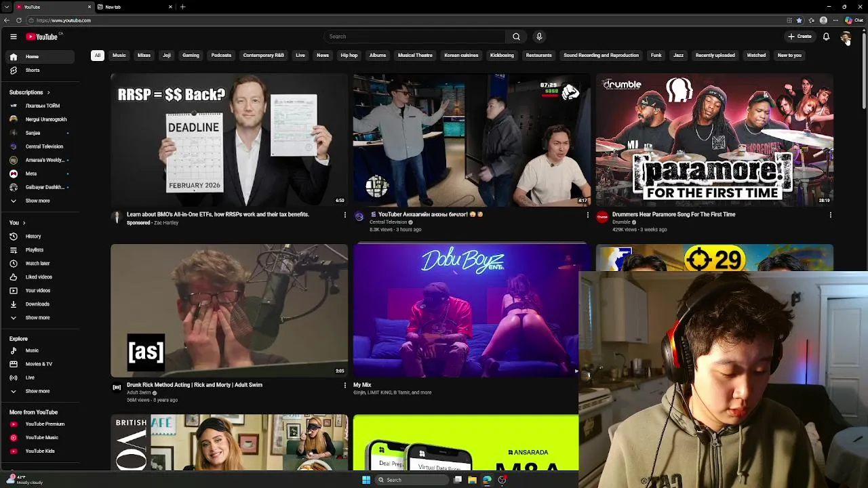Switch to the New tab browser tab
The width and height of the screenshot is (868, 488).
click(x=134, y=7)
